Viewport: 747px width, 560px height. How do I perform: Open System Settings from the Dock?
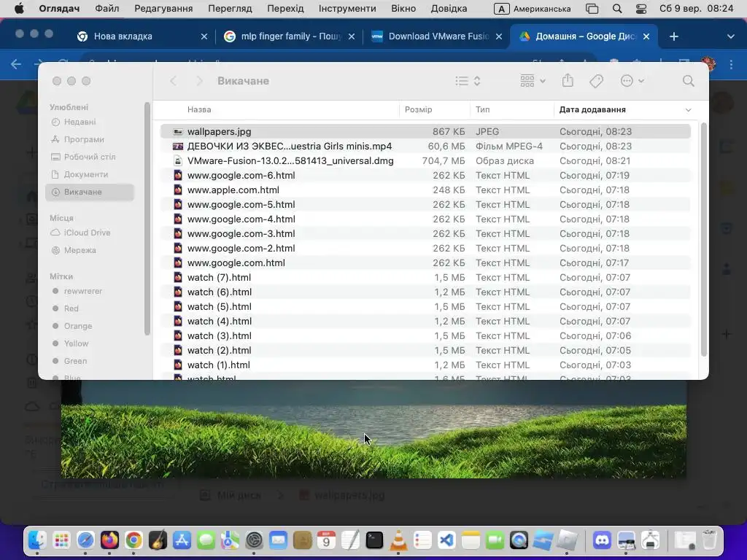[x=254, y=540]
